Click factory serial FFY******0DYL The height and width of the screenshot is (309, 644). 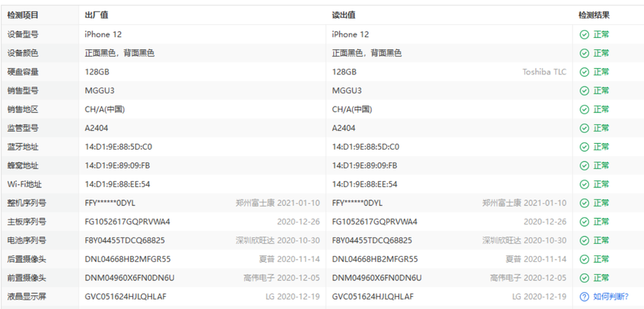pyautogui.click(x=110, y=203)
